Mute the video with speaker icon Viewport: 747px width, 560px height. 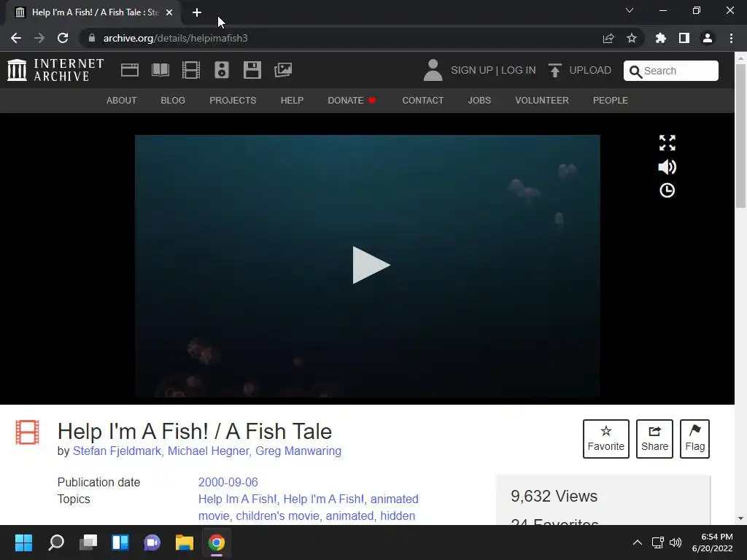click(x=667, y=167)
